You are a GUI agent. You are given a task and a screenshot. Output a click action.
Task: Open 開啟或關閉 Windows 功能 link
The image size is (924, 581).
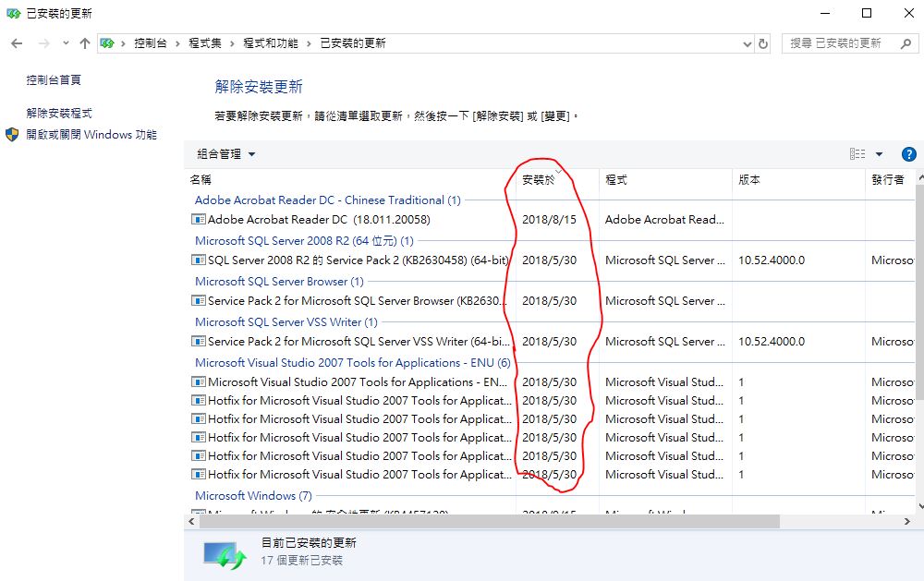coord(91,134)
